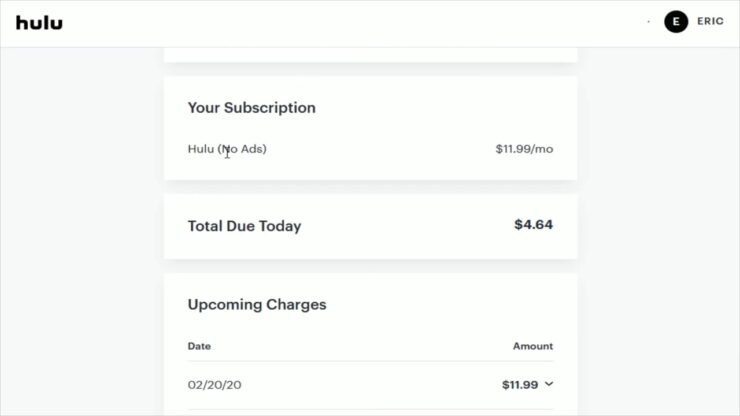Click the small dot beside the avatar

[x=648, y=22]
